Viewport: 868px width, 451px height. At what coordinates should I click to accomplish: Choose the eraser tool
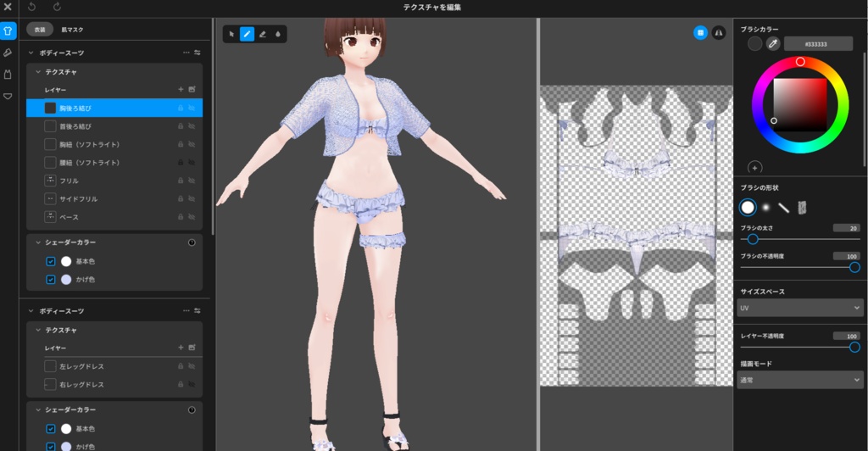coord(263,34)
